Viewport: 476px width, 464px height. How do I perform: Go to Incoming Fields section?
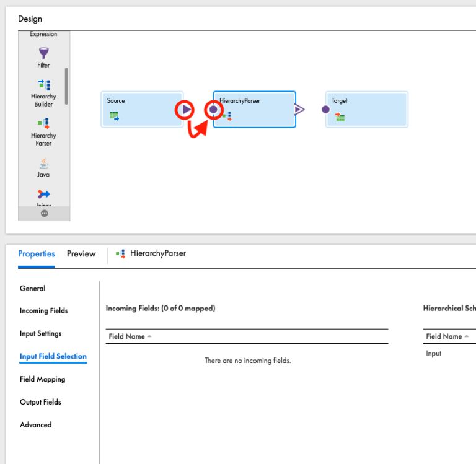point(43,311)
